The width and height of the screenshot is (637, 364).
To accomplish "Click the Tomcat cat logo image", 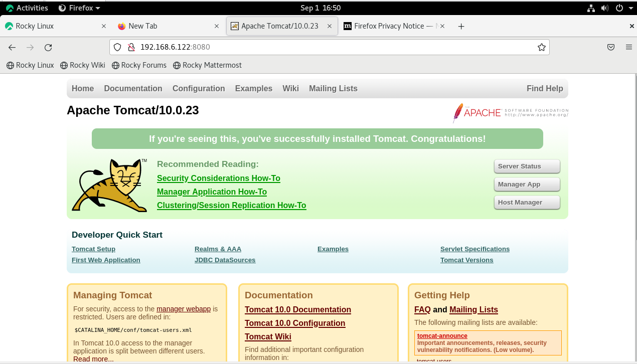I will pos(109,185).
